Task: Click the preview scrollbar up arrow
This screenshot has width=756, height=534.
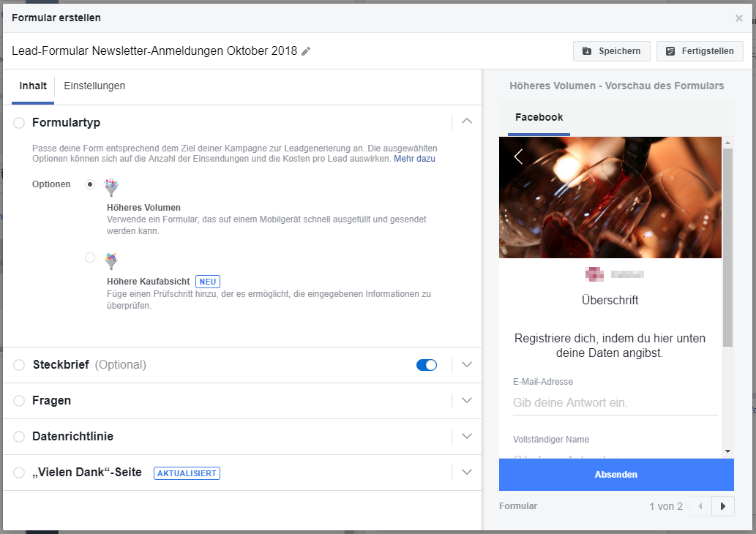Action: (x=727, y=143)
